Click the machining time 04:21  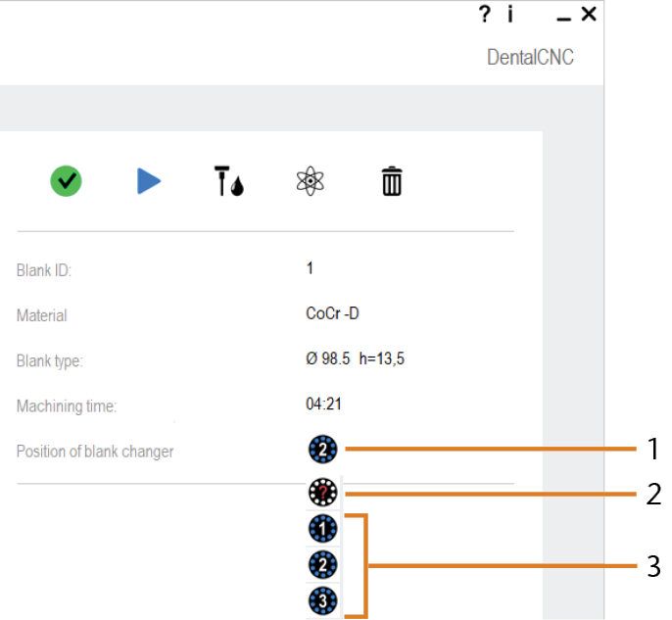pyautogui.click(x=323, y=405)
